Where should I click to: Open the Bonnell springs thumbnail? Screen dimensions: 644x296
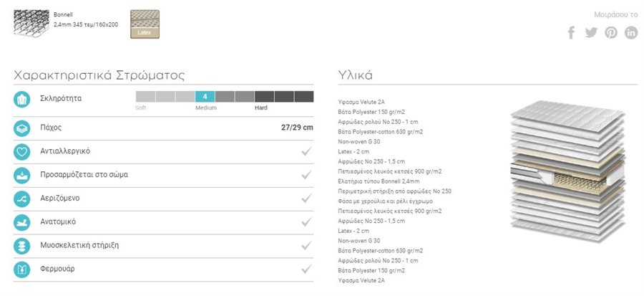click(x=31, y=24)
